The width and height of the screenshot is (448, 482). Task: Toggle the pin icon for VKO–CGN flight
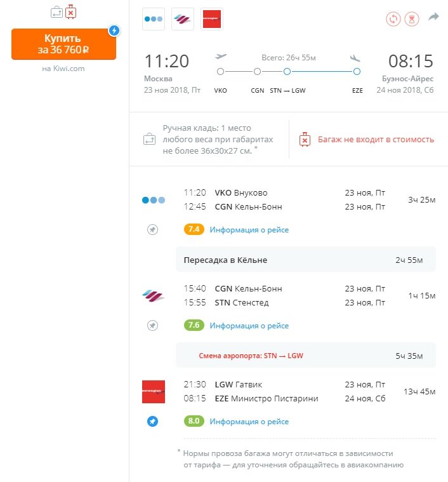(x=152, y=229)
